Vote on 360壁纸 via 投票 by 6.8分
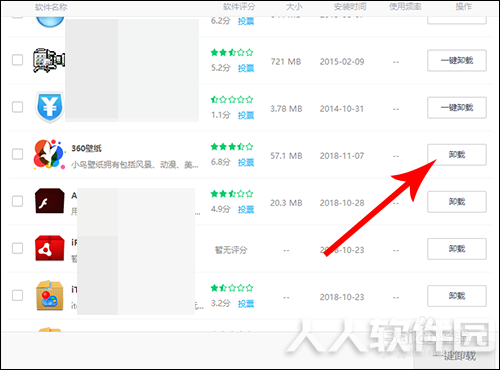500x370 pixels. click(x=246, y=162)
